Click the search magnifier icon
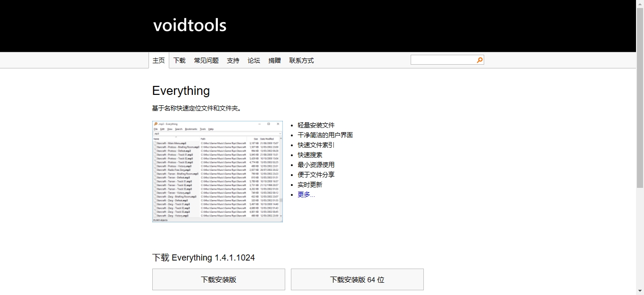 coord(479,60)
